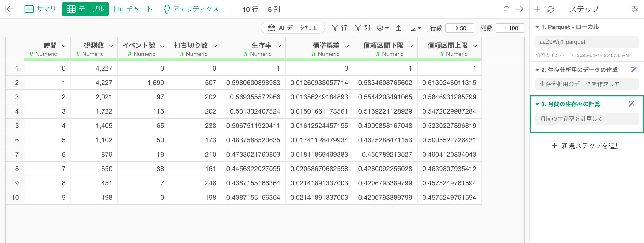Open the 打ち切り数 column menu chevron
644x243 pixels.
215,46
